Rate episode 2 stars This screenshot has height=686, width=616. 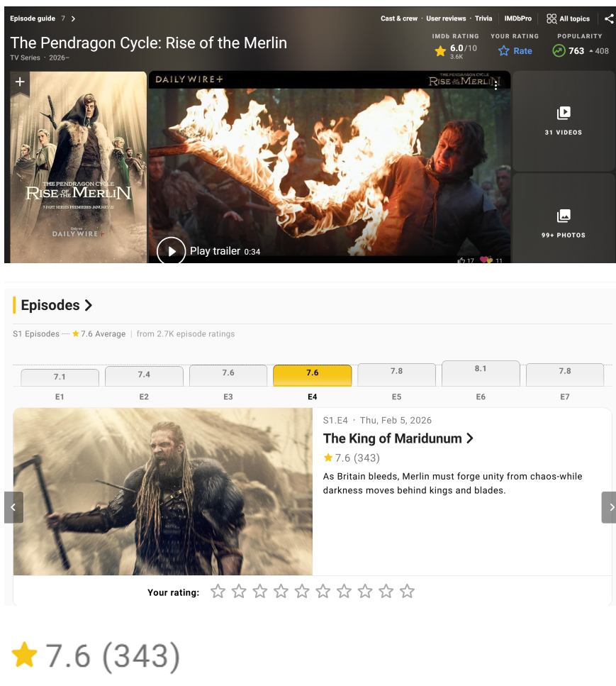click(239, 592)
